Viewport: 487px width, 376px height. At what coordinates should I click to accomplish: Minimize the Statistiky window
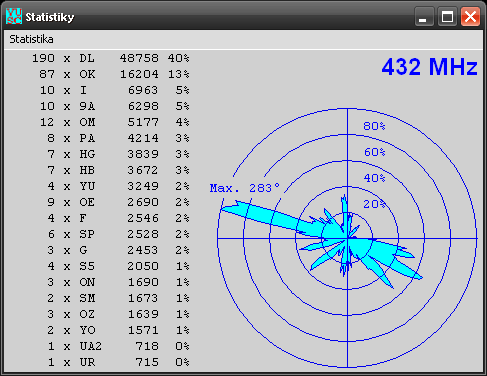point(424,16)
